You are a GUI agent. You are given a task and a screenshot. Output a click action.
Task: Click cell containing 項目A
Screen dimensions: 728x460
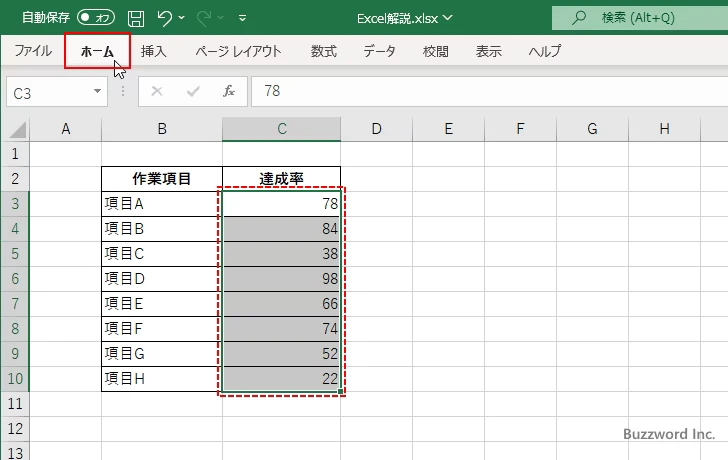[x=162, y=204]
